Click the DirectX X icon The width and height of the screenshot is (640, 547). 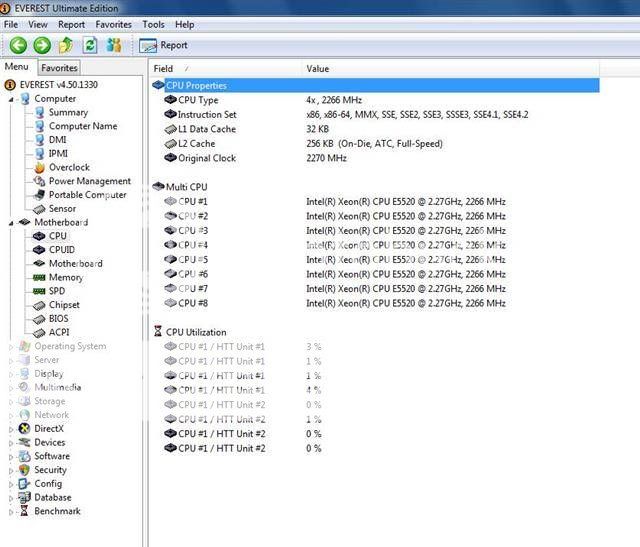pyautogui.click(x=24, y=429)
